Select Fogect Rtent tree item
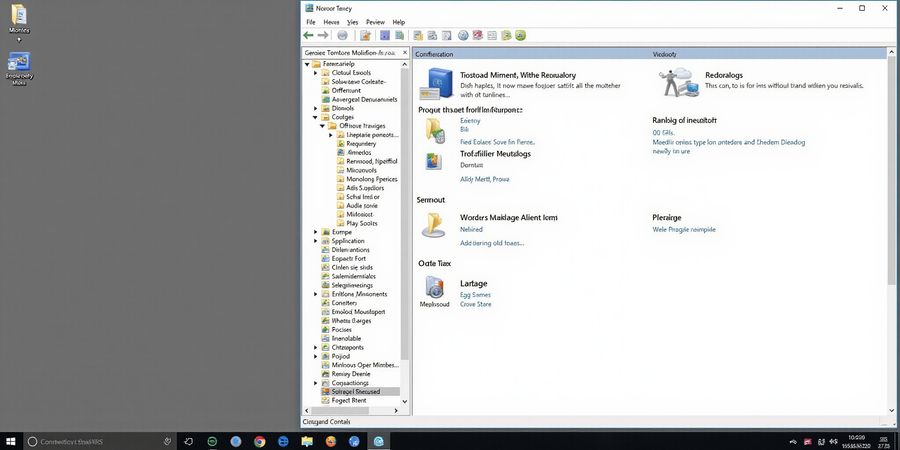 348,400
